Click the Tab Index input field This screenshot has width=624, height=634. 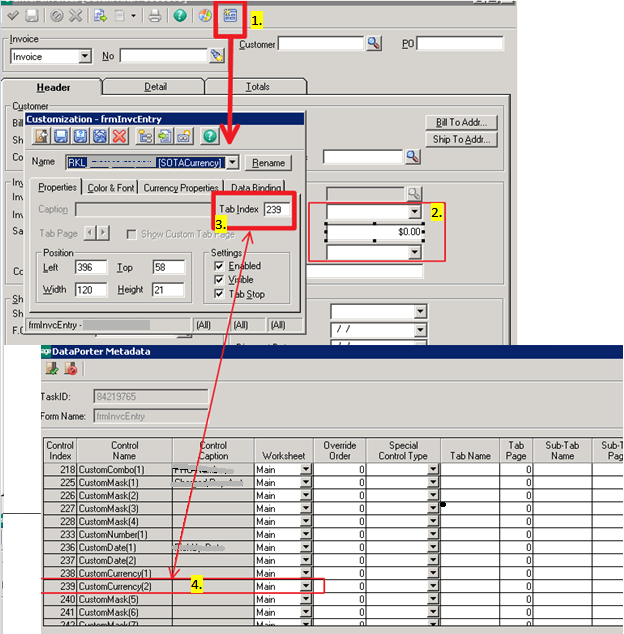pyautogui.click(x=277, y=209)
